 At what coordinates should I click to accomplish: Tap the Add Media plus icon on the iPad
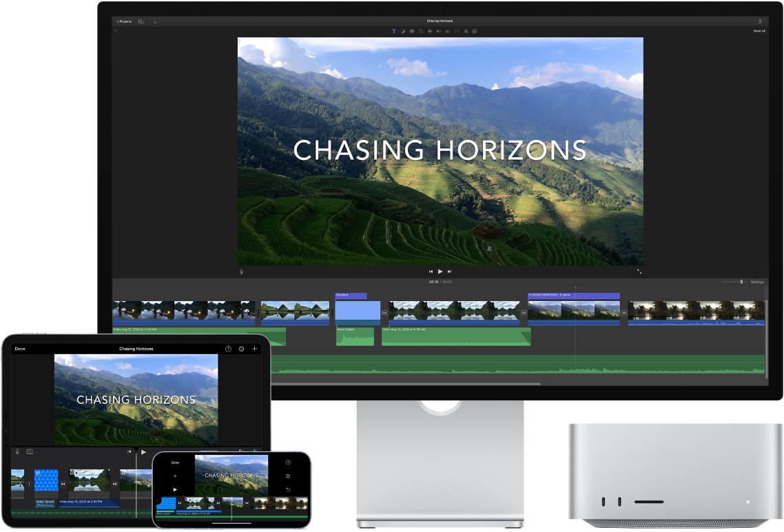[254, 349]
